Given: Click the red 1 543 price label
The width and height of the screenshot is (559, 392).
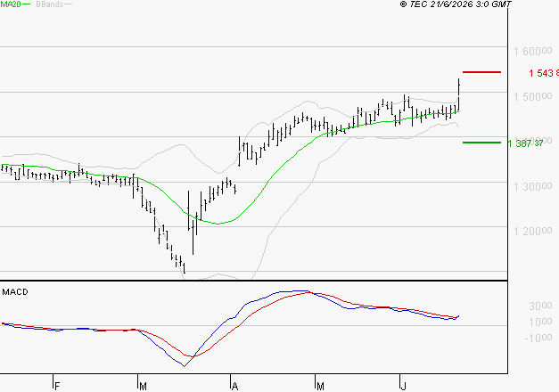Looking at the screenshot, I should [x=544, y=73].
